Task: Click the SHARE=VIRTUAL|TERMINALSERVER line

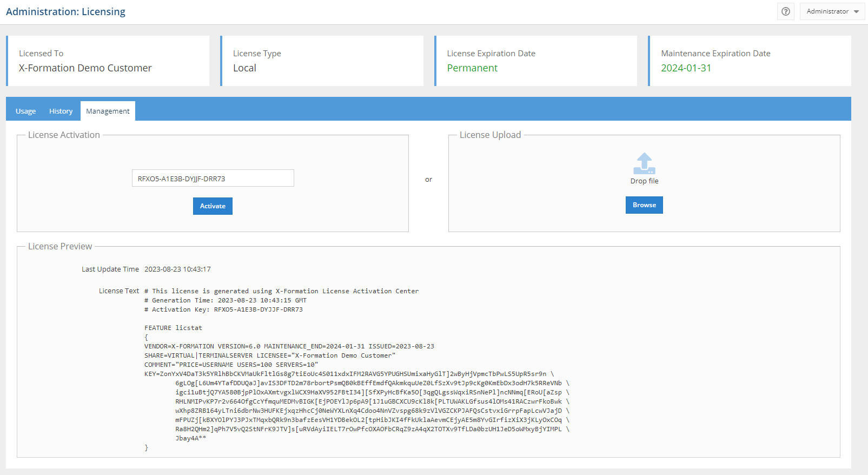Action: pyautogui.click(x=270, y=355)
